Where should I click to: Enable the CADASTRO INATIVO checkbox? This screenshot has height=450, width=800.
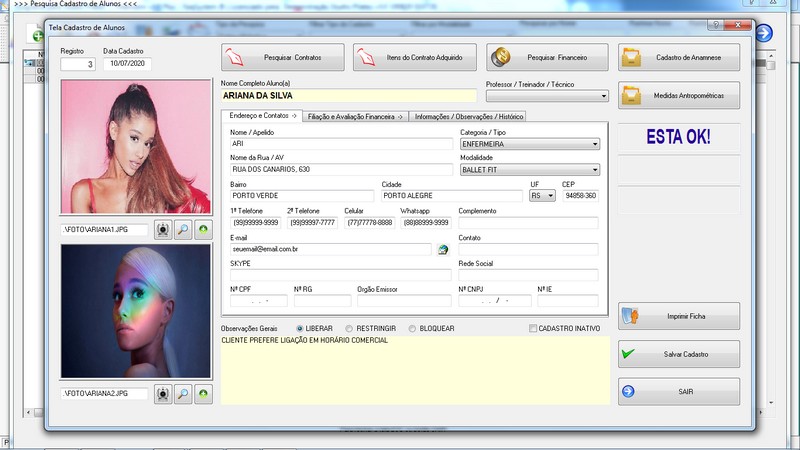pyautogui.click(x=532, y=328)
